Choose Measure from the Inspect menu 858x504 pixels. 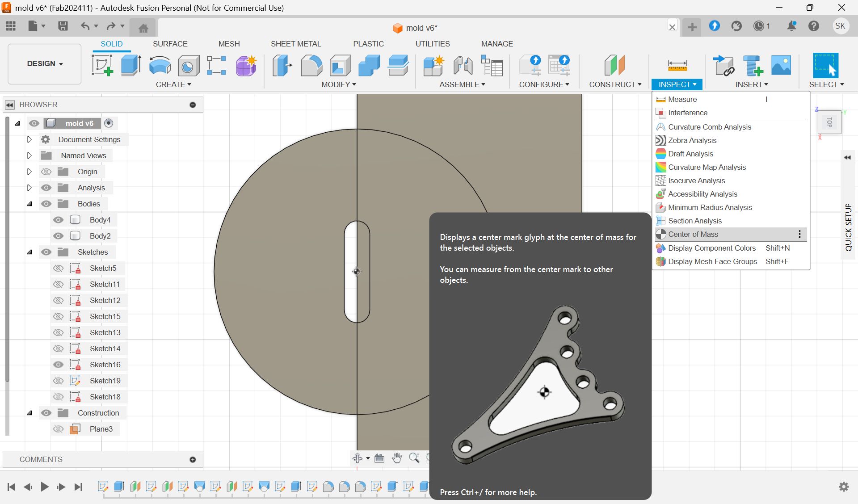[731, 99]
